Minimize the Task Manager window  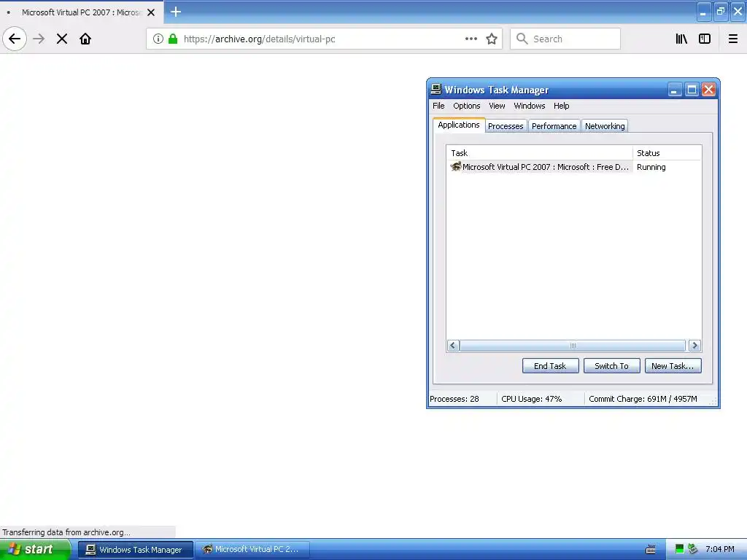pyautogui.click(x=675, y=90)
